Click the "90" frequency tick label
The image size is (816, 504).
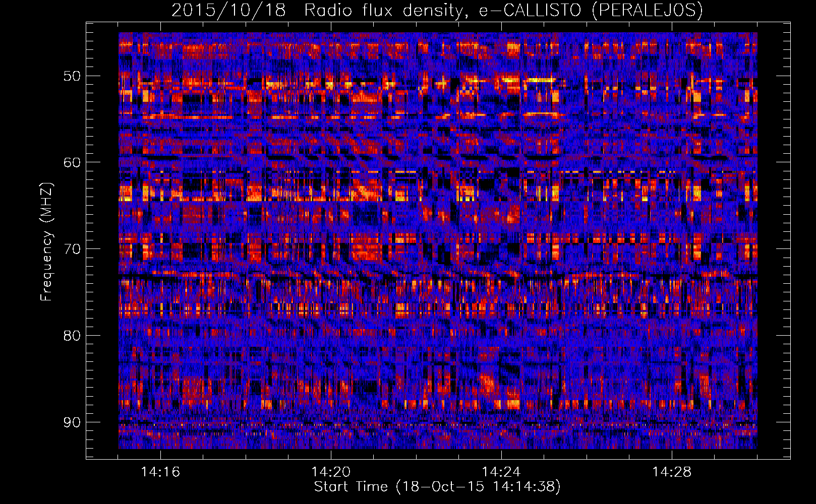72,422
